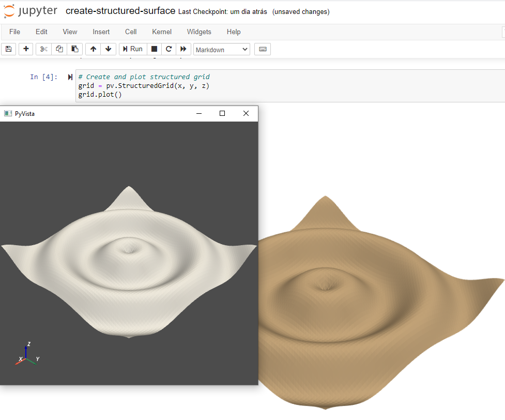The height and width of the screenshot is (420, 505).
Task: Expand the cell type selector chevron
Action: 244,49
